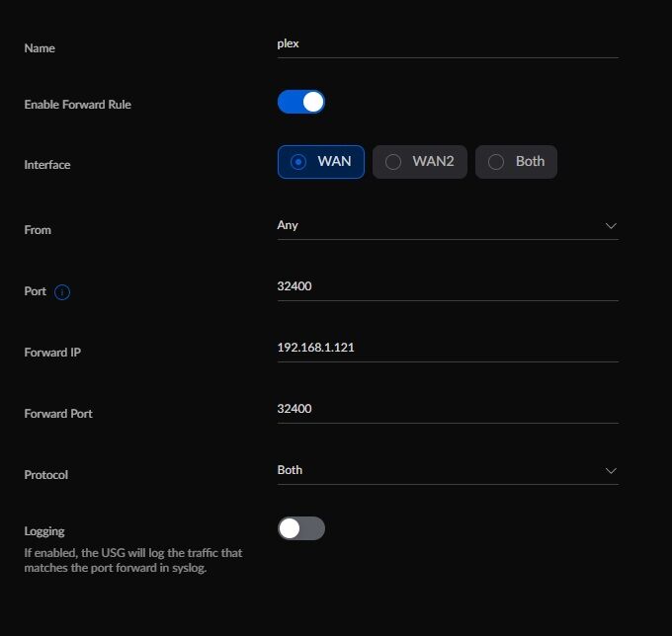This screenshot has width=672, height=636.
Task: Click the Logging description about USG syslog
Action: [x=132, y=560]
